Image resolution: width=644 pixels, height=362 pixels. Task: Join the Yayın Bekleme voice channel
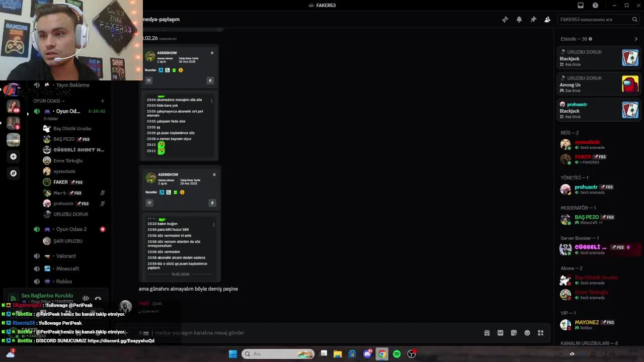pyautogui.click(x=69, y=85)
